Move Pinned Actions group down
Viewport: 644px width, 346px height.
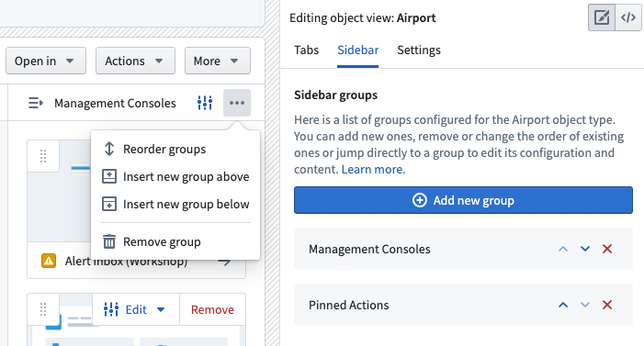pyautogui.click(x=585, y=305)
